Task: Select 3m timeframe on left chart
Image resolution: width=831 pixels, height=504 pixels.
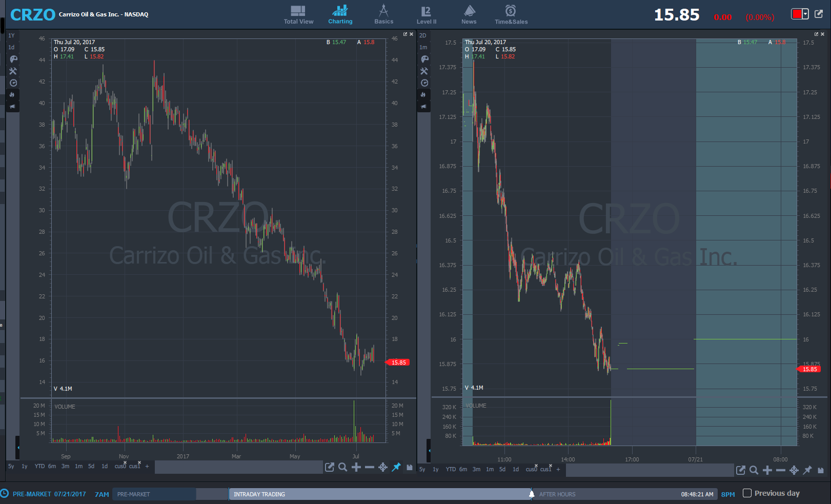Action: (x=65, y=466)
